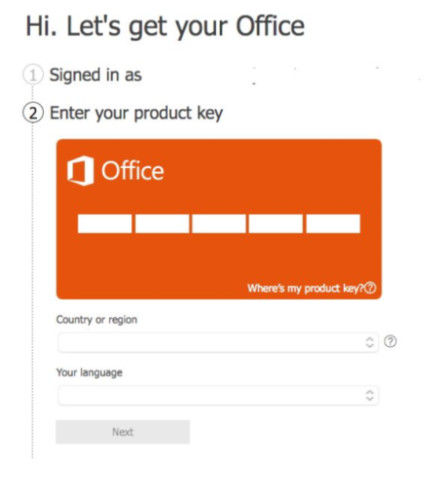Image resolution: width=428 pixels, height=500 pixels.
Task: Click the help icon next to Country field
Action: [390, 341]
